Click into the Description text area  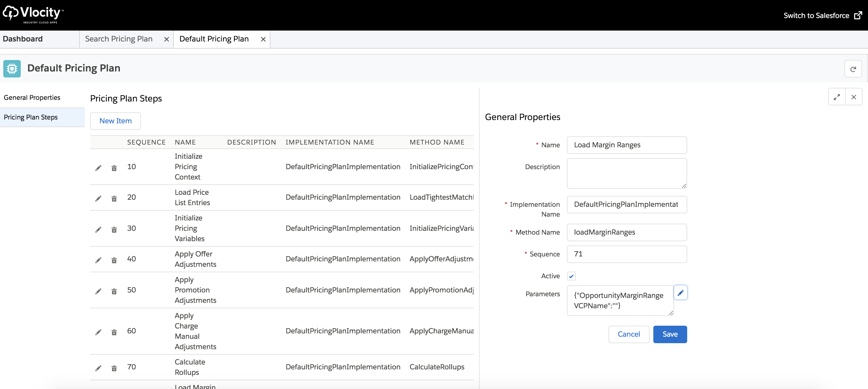627,173
